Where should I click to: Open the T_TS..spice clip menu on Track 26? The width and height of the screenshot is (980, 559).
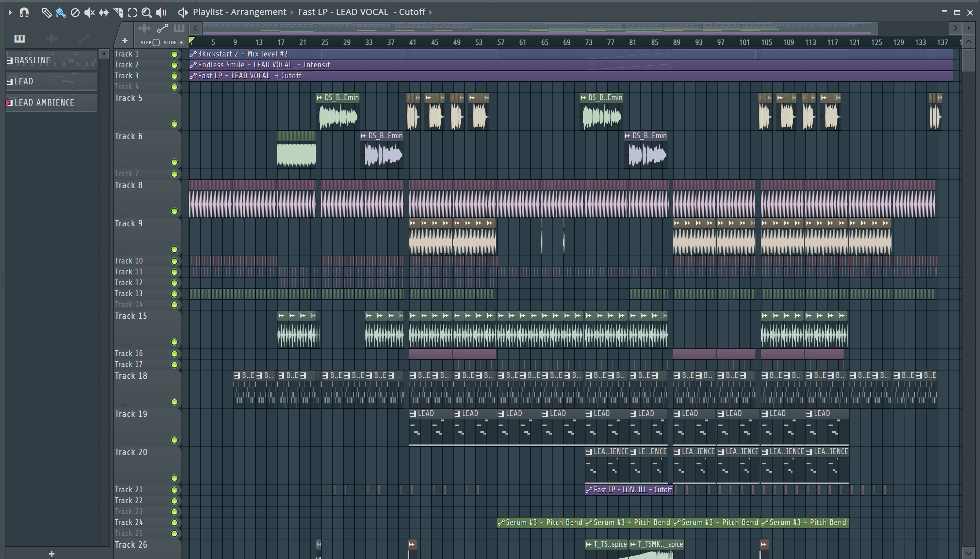[589, 544]
